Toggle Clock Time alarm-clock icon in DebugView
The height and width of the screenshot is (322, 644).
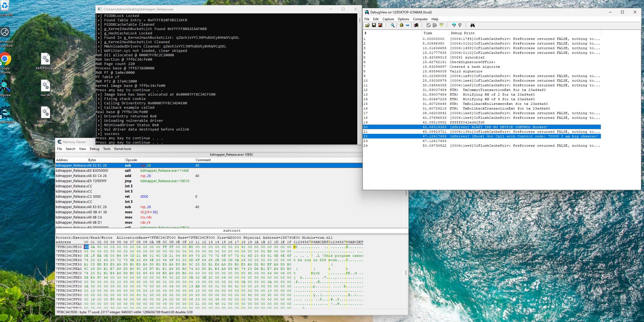pos(441,25)
